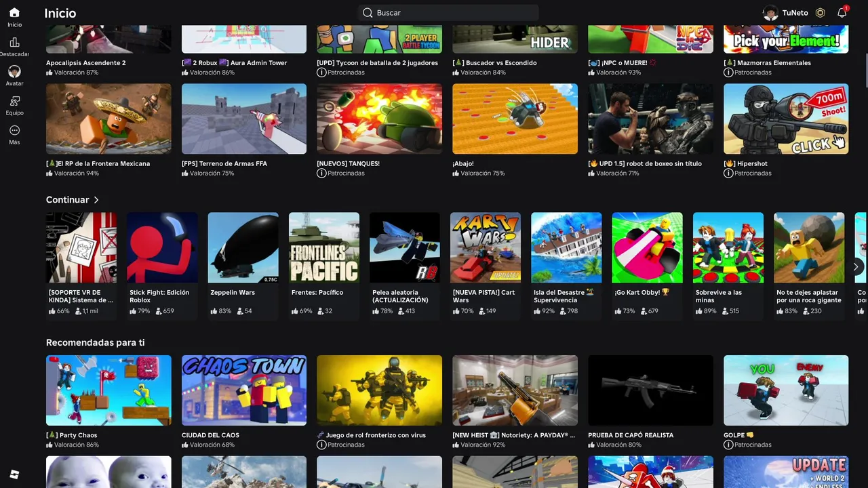The width and height of the screenshot is (868, 488).
Task: Open the [NUEVOS] TANQUES! game thumbnail
Action: (x=379, y=119)
